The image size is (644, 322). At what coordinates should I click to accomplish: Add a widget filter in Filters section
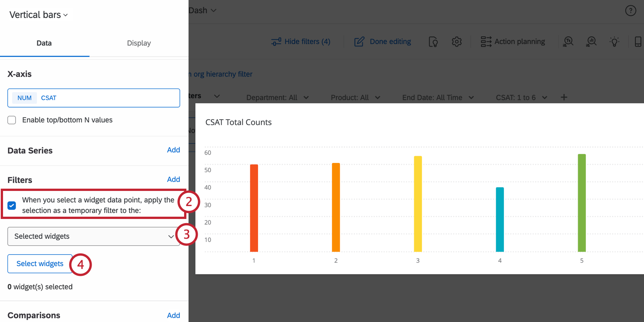point(174,180)
